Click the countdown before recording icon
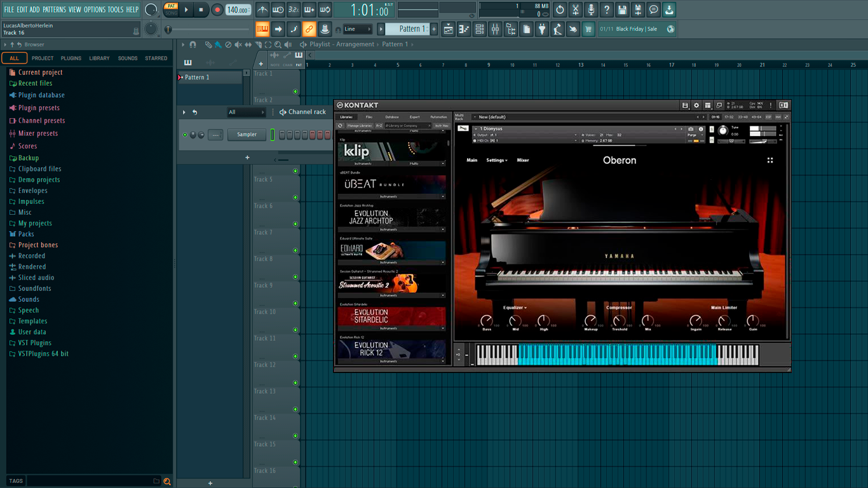This screenshot has height=488, width=868. click(294, 10)
